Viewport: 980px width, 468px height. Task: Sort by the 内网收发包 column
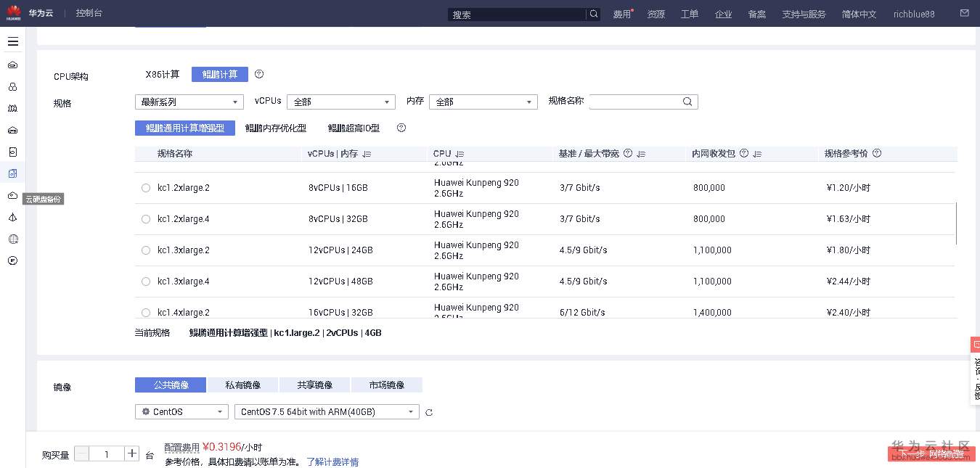(x=757, y=154)
